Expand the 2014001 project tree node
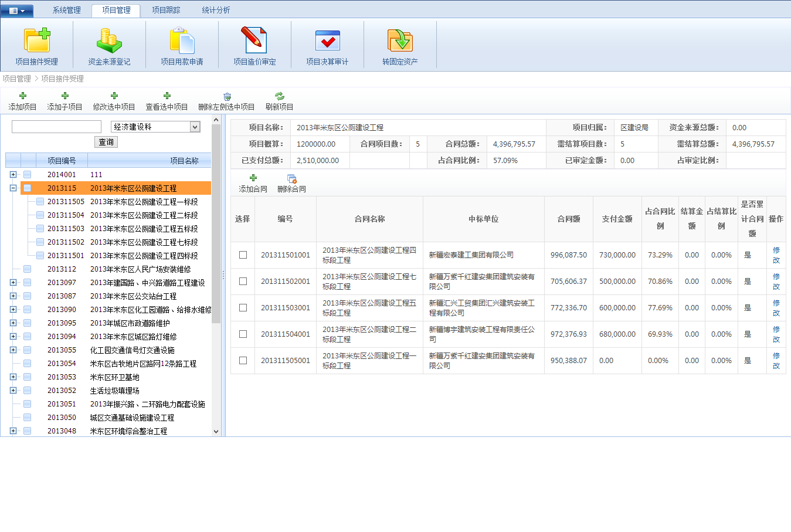 13,175
